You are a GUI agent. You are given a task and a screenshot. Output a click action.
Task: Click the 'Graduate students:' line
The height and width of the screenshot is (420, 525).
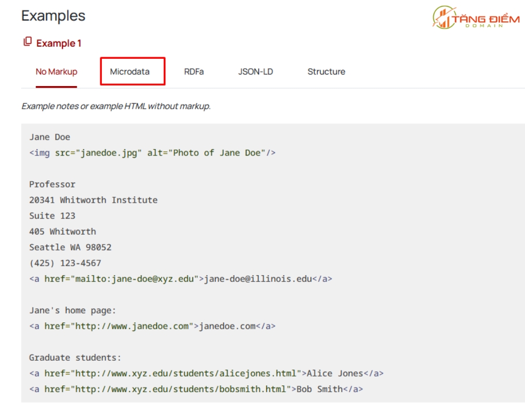[75, 358]
